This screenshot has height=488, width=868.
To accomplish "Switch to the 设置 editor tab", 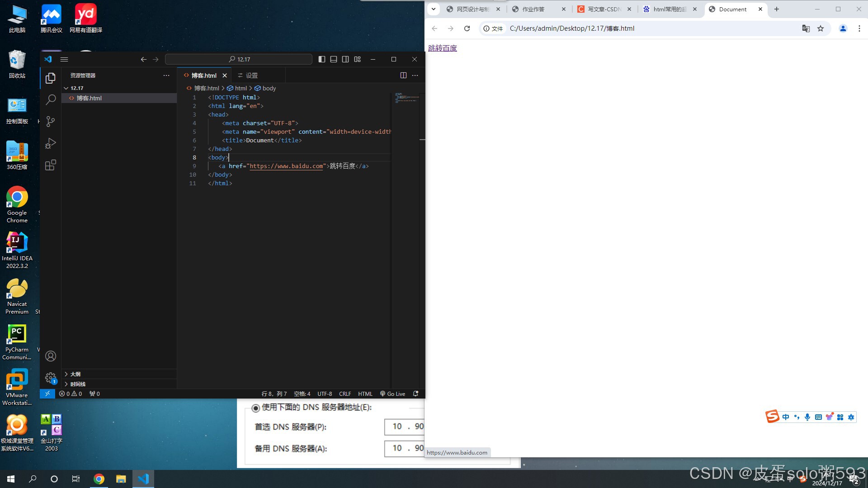I will click(x=251, y=75).
